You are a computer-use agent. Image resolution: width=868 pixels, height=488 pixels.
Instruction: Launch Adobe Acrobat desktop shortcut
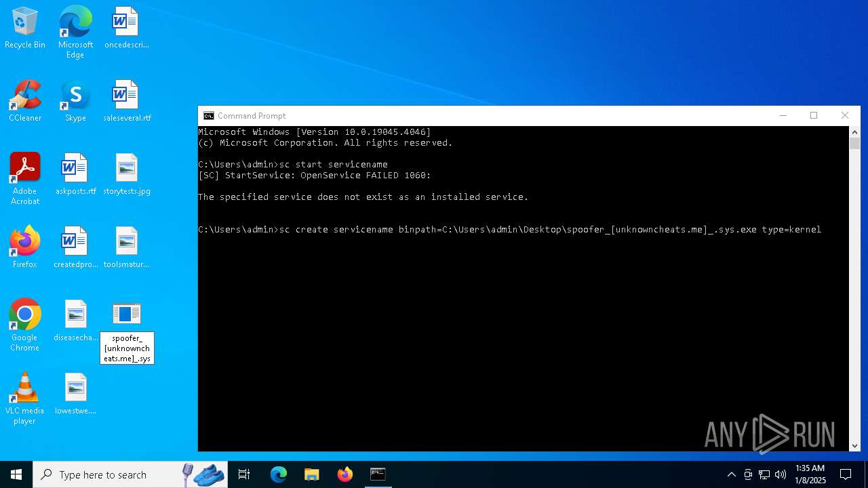25,179
